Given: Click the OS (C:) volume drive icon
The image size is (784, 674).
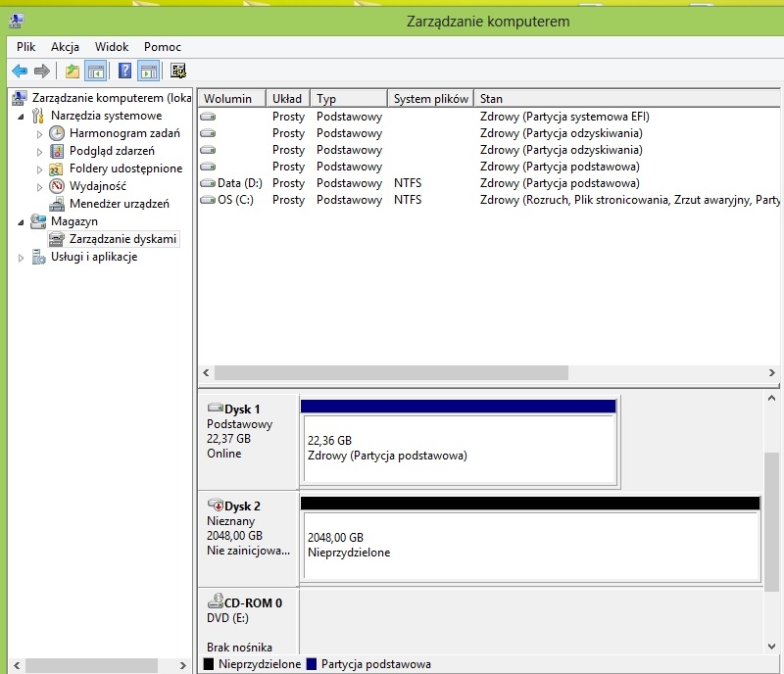Looking at the screenshot, I should pyautogui.click(x=208, y=200).
